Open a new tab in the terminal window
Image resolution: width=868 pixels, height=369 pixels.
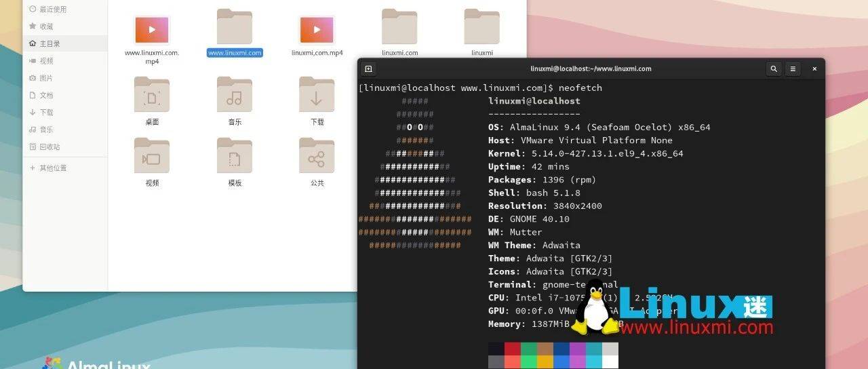(x=368, y=69)
